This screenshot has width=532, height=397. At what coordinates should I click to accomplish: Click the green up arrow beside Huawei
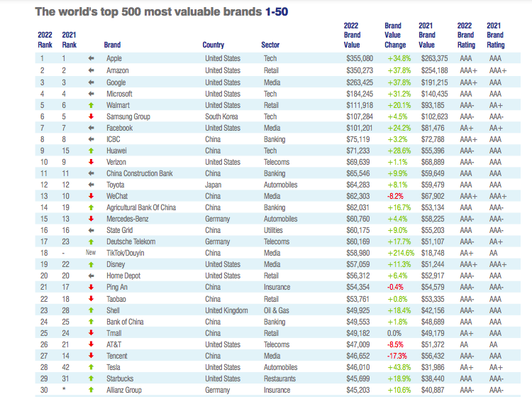[91, 151]
